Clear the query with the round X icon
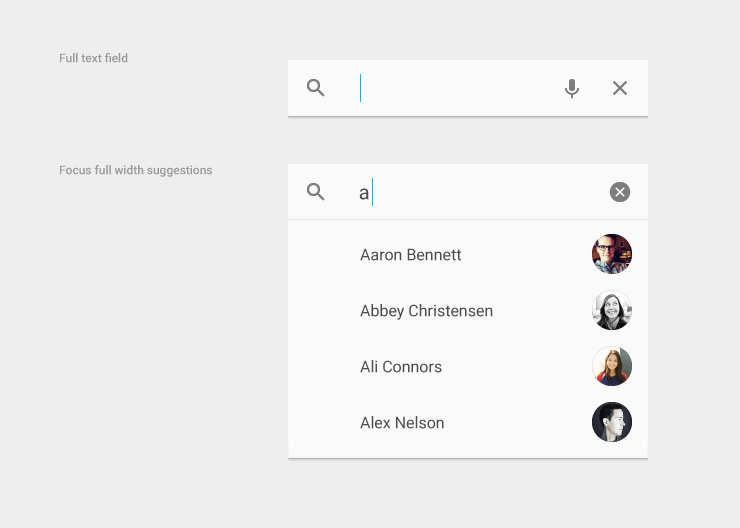The image size is (740, 528). [620, 192]
